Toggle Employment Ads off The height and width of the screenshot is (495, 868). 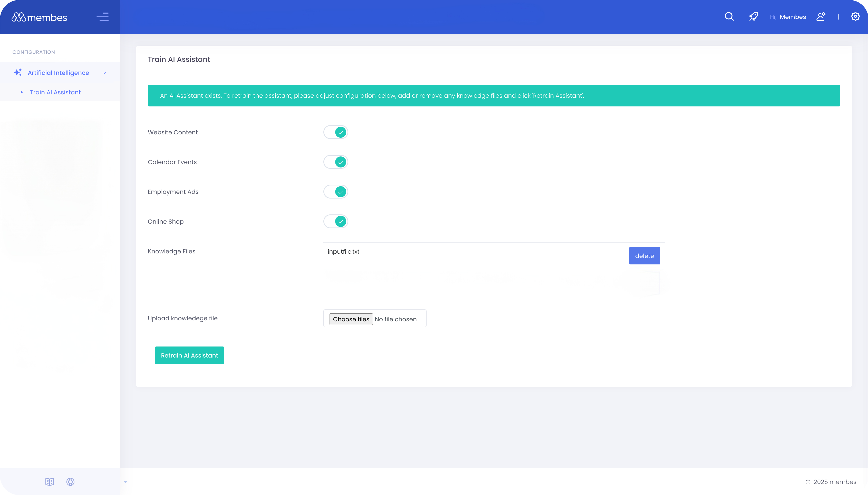[x=335, y=191]
